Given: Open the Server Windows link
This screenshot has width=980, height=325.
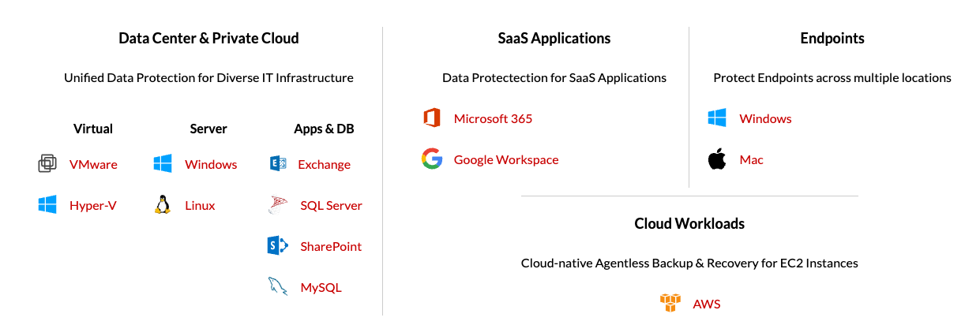Looking at the screenshot, I should click(x=211, y=164).
